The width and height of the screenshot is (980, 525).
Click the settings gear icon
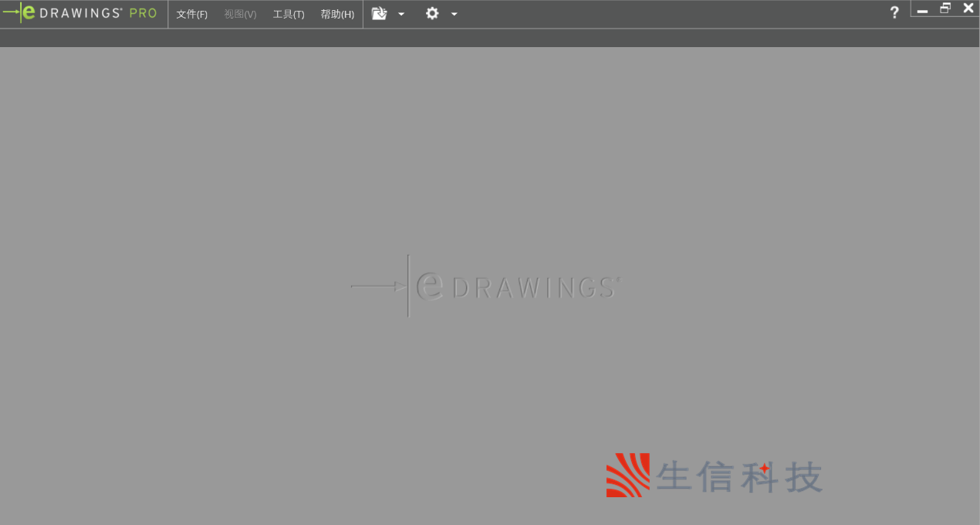coord(432,13)
